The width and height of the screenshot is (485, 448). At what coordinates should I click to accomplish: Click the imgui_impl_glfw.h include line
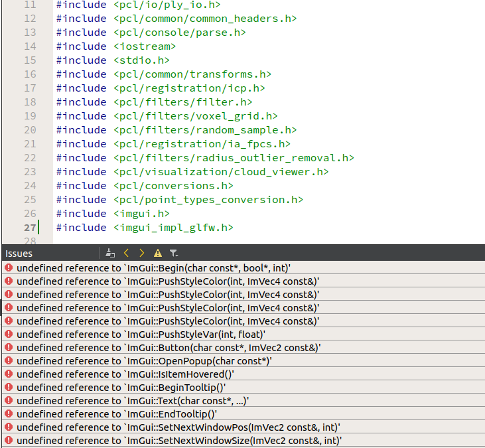145,228
